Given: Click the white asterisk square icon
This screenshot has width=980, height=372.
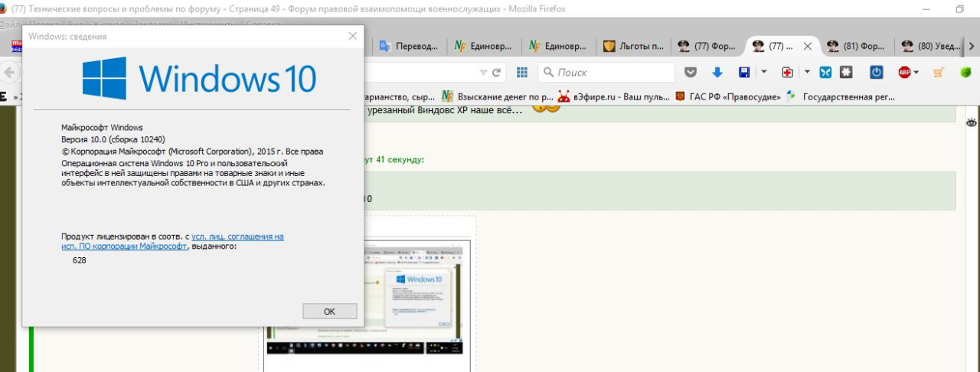Looking at the screenshot, I should tap(846, 72).
